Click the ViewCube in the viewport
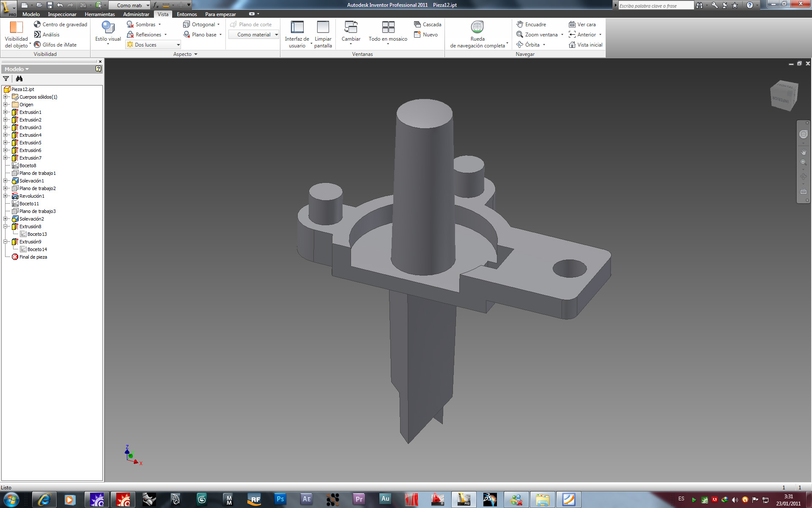The image size is (812, 508). (x=784, y=95)
